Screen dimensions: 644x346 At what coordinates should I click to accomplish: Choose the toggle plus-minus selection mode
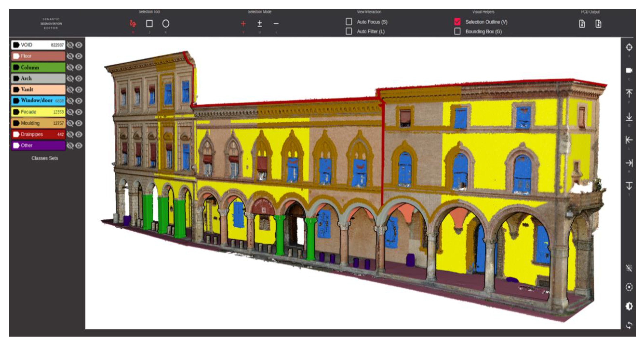[x=259, y=24]
